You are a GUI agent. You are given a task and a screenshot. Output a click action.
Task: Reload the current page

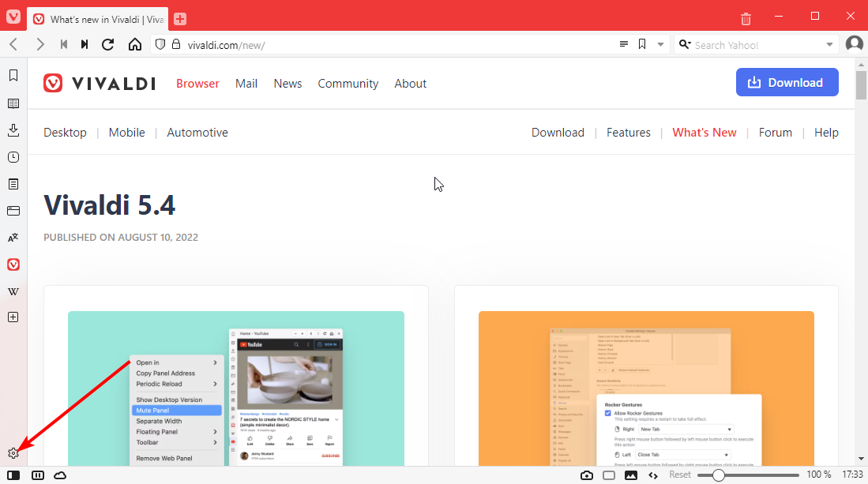coord(108,44)
